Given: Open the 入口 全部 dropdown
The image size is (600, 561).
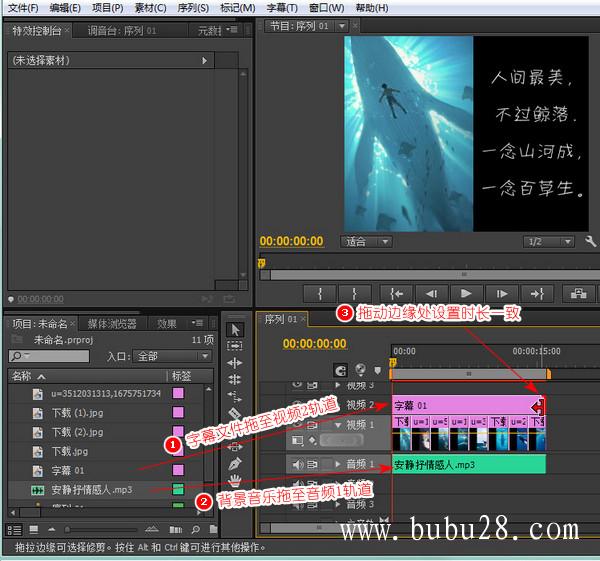Looking at the screenshot, I should tap(172, 357).
